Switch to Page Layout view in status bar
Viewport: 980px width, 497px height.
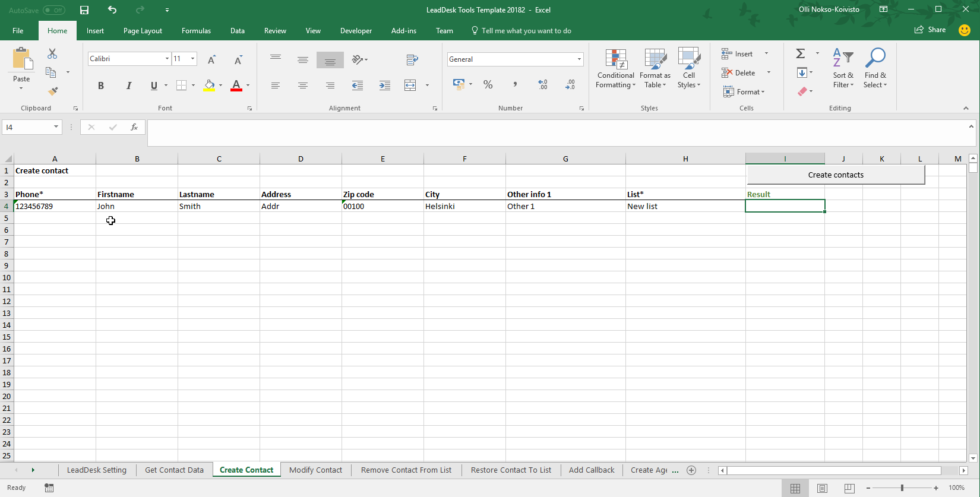822,488
